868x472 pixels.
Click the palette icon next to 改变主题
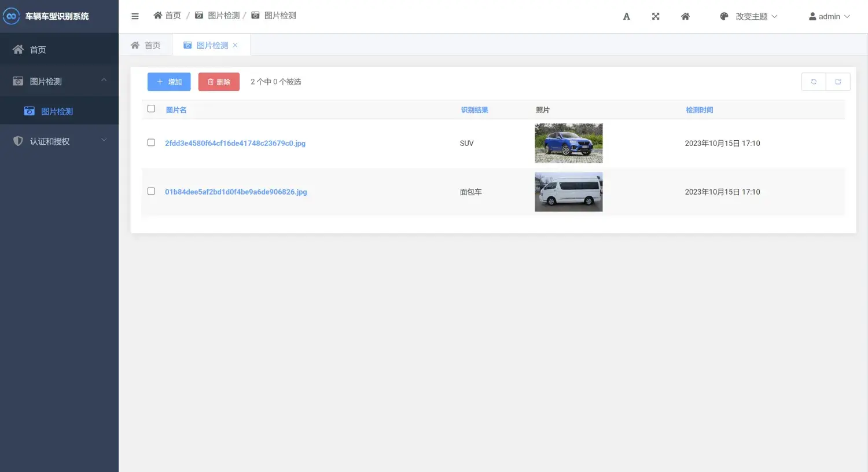[x=724, y=16]
